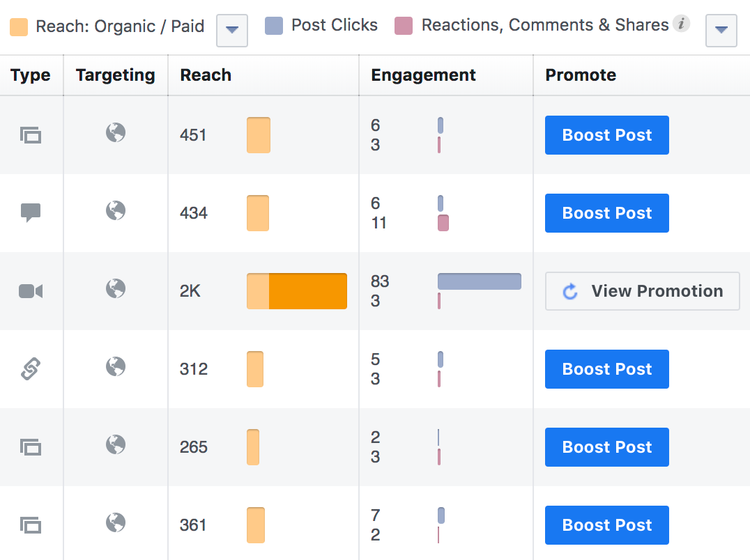Open the Post Clicks / Reactions dropdown
Image resolution: width=750 pixels, height=560 pixels.
click(721, 30)
